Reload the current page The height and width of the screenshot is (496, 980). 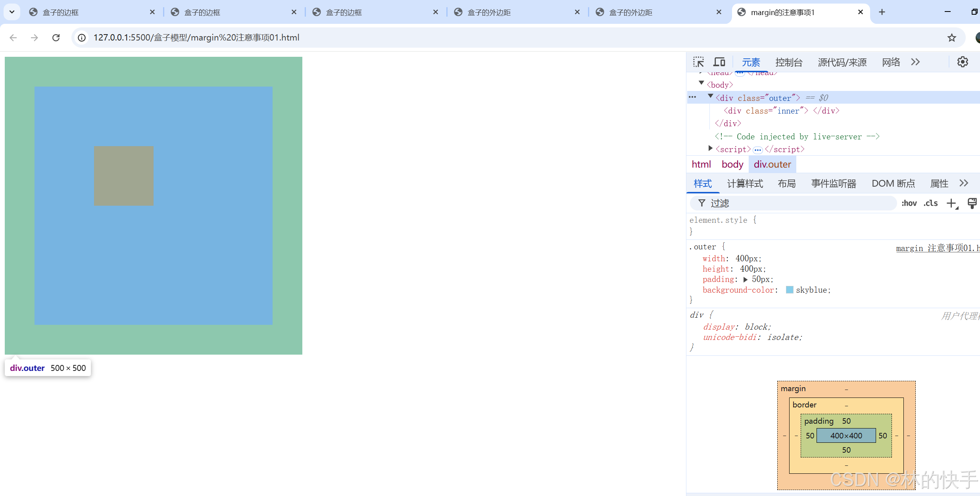pos(56,38)
